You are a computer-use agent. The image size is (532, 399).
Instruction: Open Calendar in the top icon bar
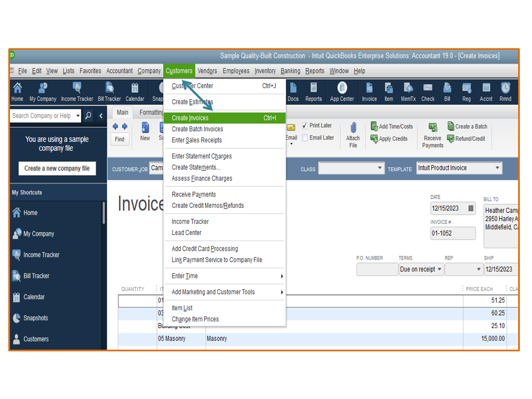tap(135, 92)
